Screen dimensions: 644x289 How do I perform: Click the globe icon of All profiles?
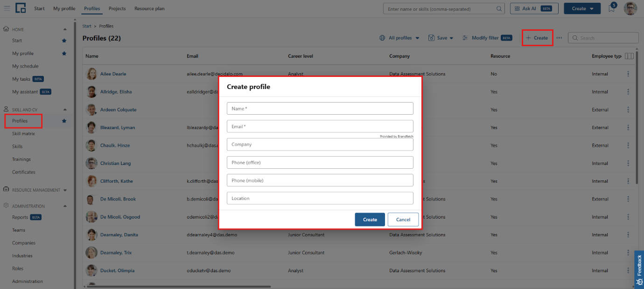pos(382,38)
